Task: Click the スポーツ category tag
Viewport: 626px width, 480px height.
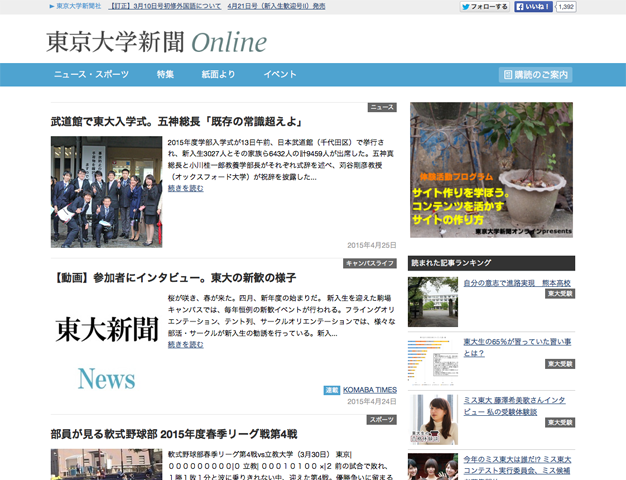Action: point(382,420)
